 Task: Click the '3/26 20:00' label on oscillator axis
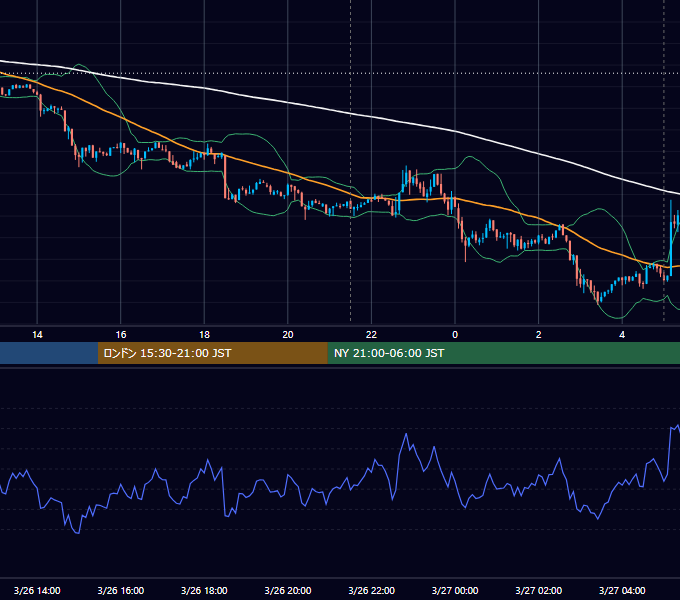[x=288, y=590]
